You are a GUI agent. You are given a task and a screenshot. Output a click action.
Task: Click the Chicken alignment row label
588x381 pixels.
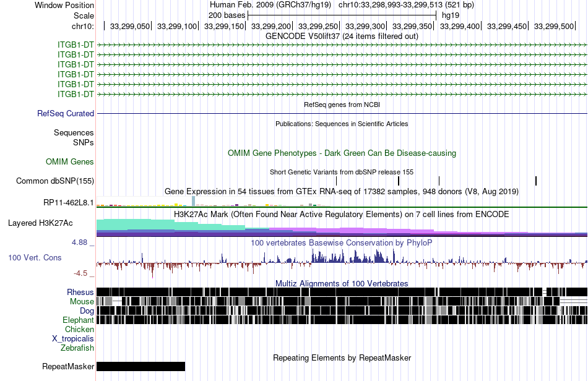[x=79, y=329]
